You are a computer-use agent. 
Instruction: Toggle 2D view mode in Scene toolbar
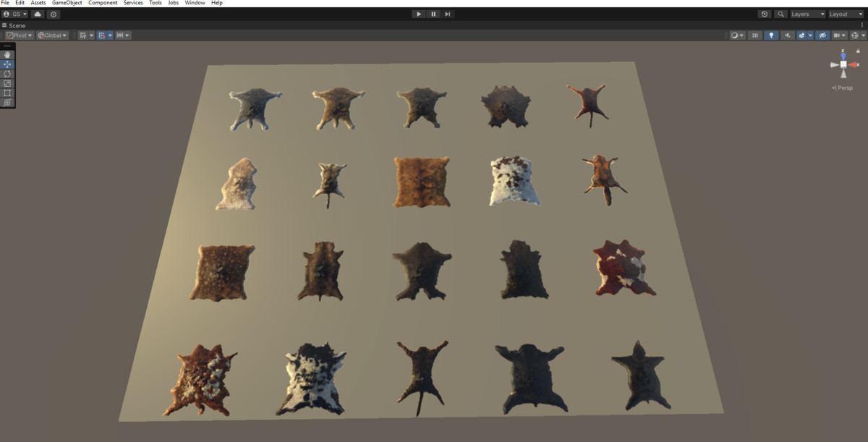(x=754, y=35)
